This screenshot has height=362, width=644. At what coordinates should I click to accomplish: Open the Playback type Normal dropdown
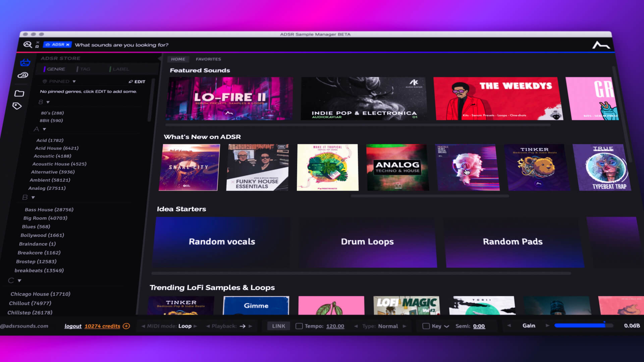[388, 326]
